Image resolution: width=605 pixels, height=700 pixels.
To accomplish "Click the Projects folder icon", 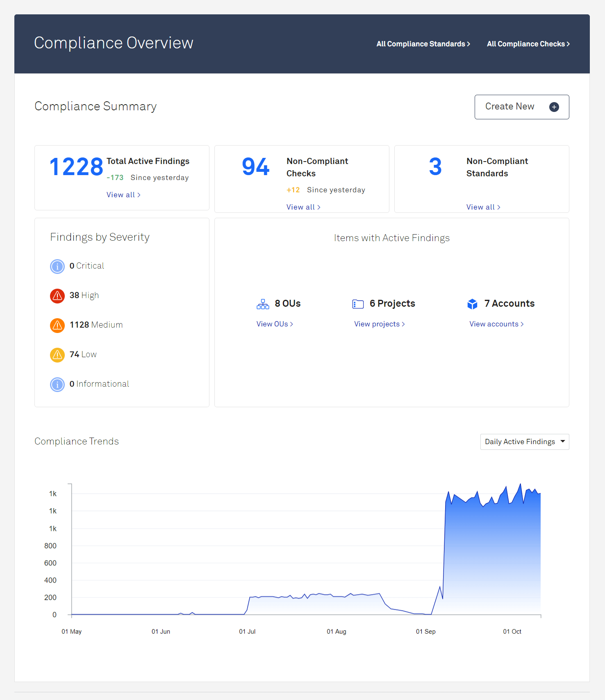I will (x=358, y=304).
